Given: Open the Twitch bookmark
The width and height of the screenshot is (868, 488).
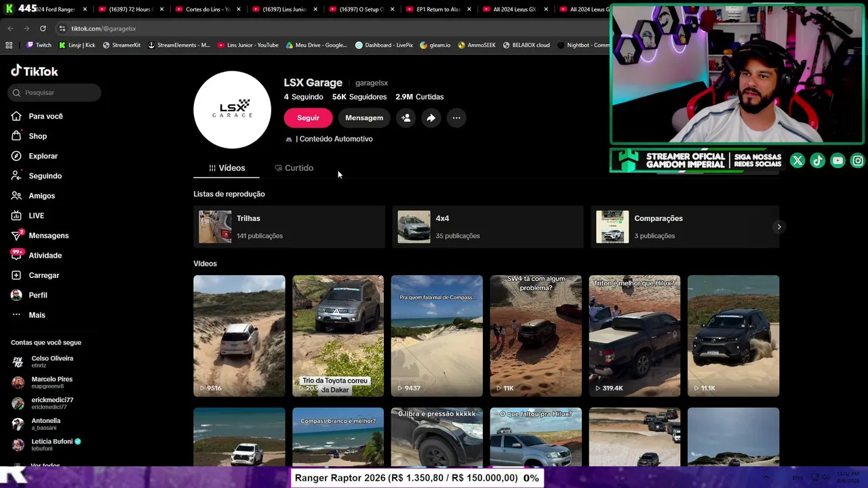Looking at the screenshot, I should [39, 45].
